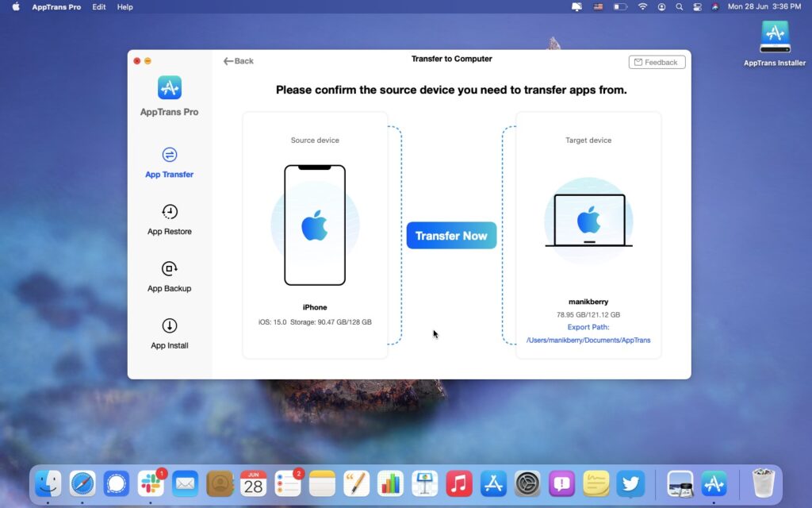Select App Backup in the sidebar
This screenshot has height=508, width=812.
pos(168,276)
